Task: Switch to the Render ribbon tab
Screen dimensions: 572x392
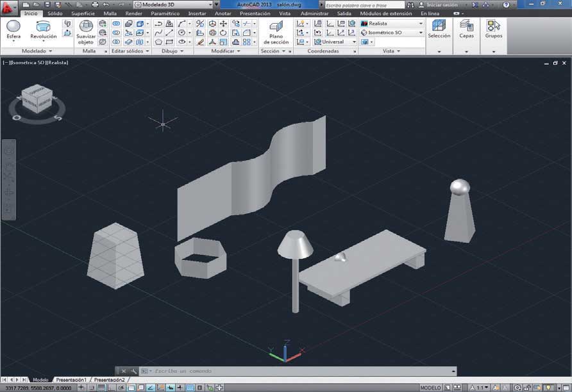Action: pyautogui.click(x=134, y=13)
